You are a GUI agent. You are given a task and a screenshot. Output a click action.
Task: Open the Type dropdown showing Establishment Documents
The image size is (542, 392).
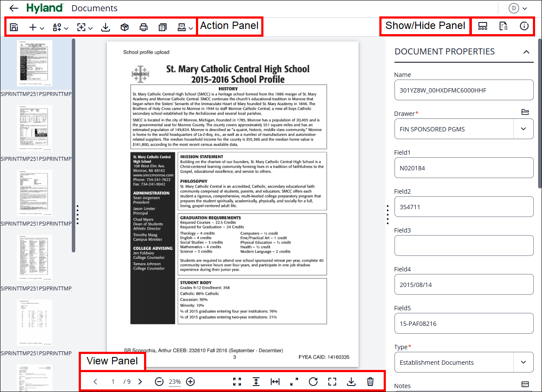click(x=464, y=362)
